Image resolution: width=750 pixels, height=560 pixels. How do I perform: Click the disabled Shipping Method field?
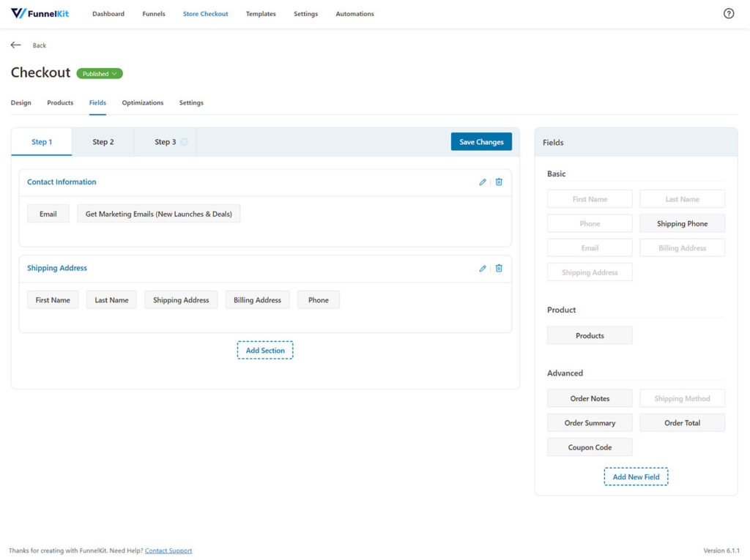[682, 398]
